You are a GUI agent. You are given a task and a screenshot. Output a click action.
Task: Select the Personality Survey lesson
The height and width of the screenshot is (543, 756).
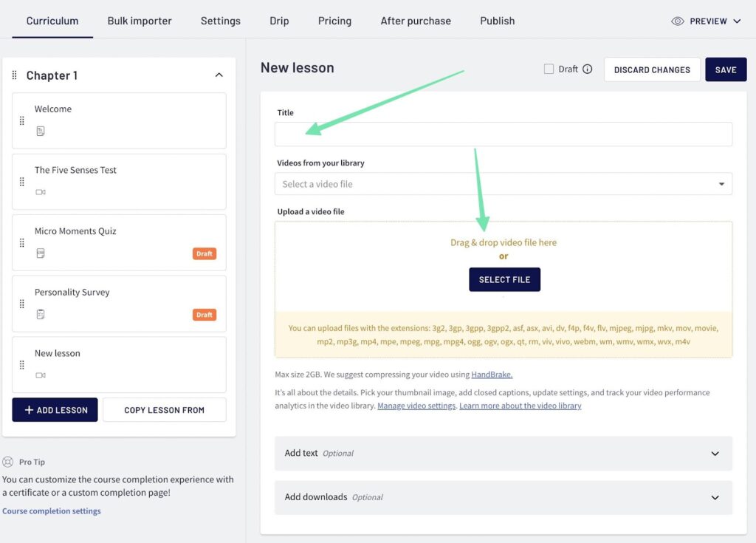[119, 304]
